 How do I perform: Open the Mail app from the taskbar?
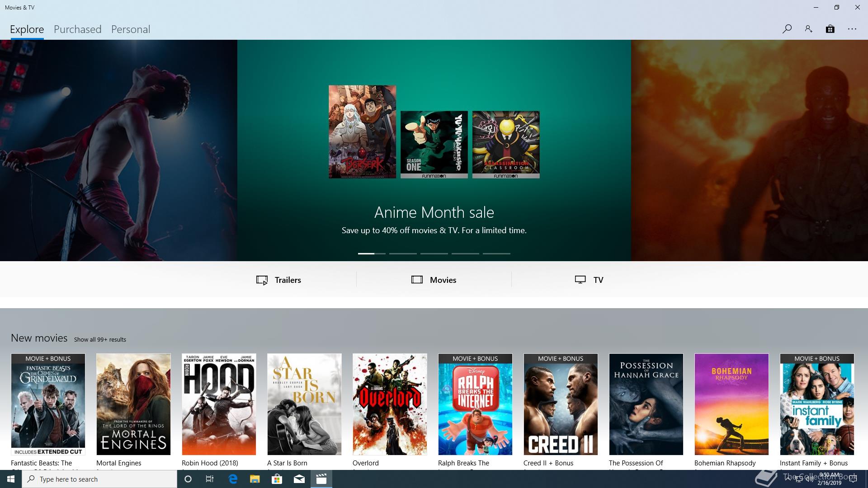[299, 479]
